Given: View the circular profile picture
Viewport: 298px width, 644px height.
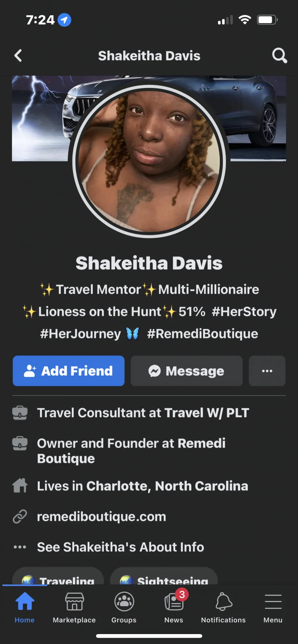Looking at the screenshot, I should pyautogui.click(x=149, y=161).
